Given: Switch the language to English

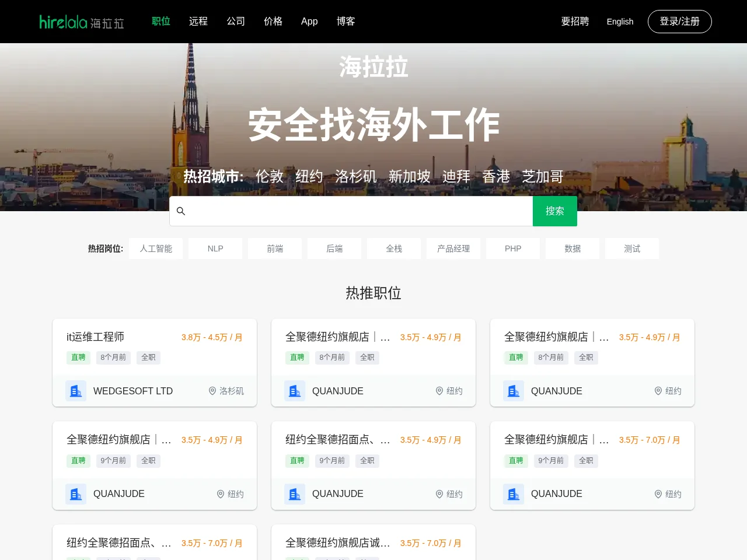Looking at the screenshot, I should [620, 22].
